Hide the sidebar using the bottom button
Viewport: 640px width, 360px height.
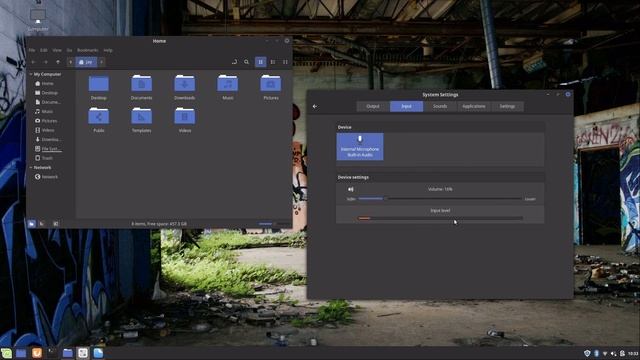point(56,224)
